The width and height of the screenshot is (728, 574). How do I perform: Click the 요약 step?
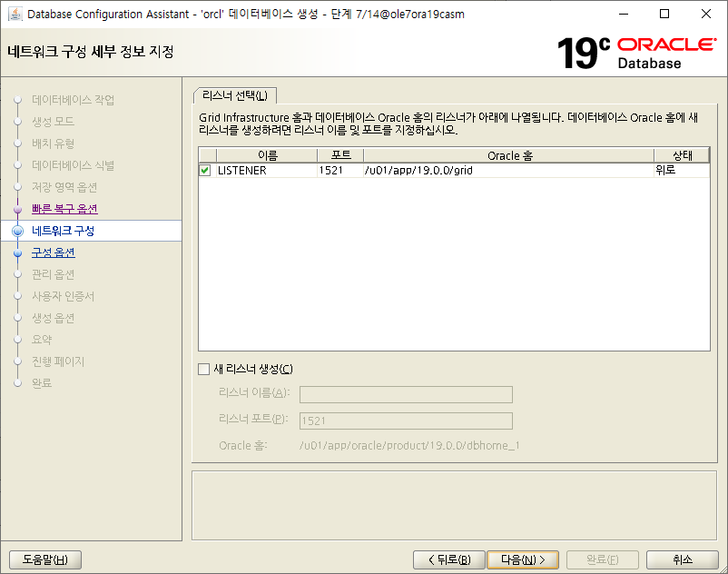click(x=42, y=340)
